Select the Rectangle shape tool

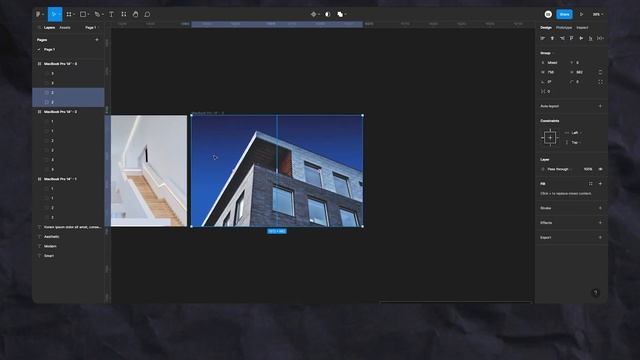84,14
